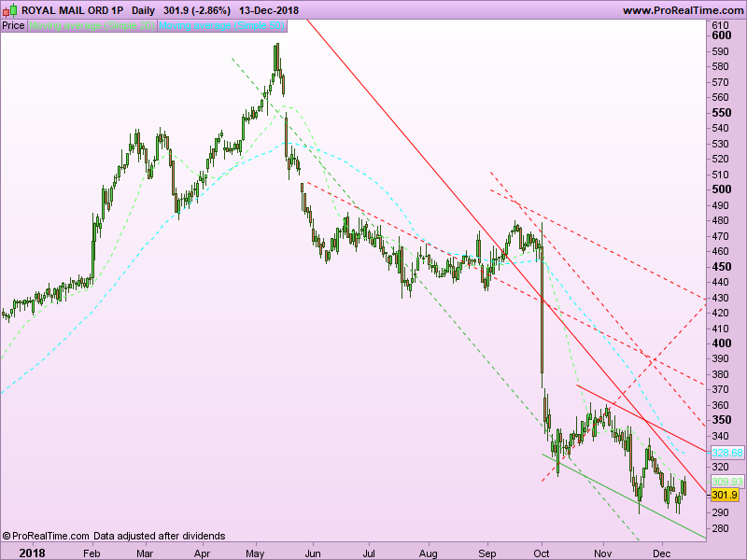This screenshot has height=560, width=747.
Task: Click the 350 price axis label
Action: click(721, 420)
